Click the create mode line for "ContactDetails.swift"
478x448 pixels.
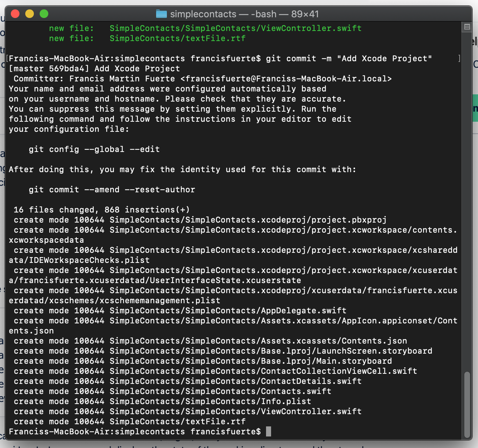(x=188, y=381)
